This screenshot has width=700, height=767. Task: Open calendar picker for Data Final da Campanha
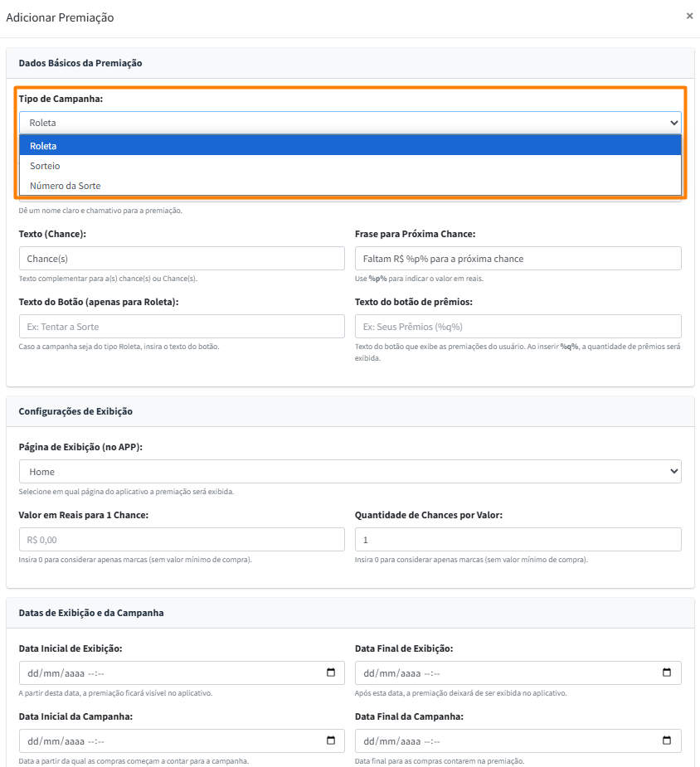[x=667, y=740]
